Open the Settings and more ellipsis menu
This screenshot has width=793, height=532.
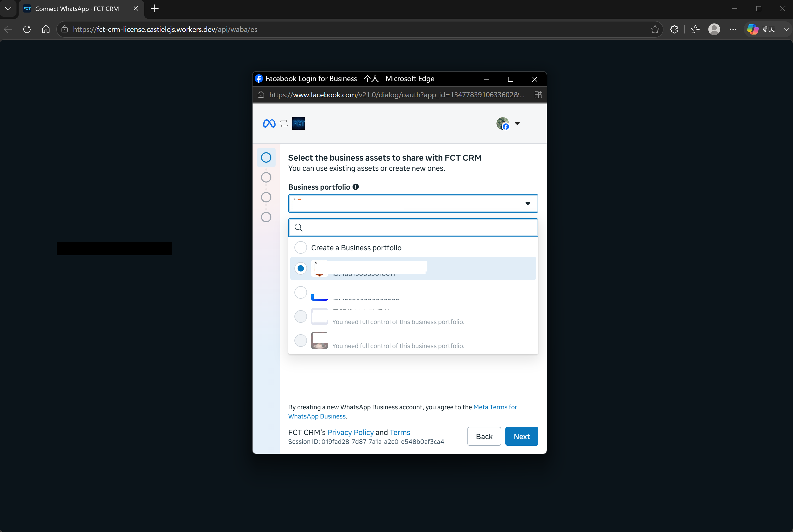(x=733, y=30)
